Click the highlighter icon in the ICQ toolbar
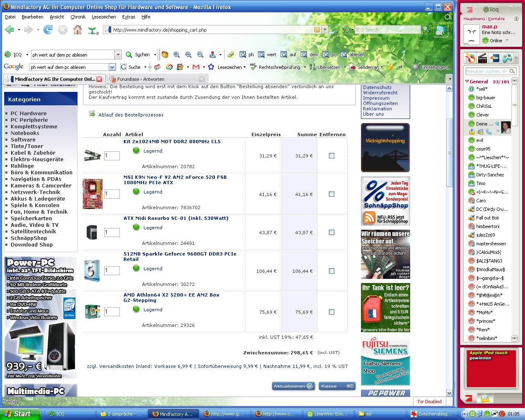 point(231,55)
